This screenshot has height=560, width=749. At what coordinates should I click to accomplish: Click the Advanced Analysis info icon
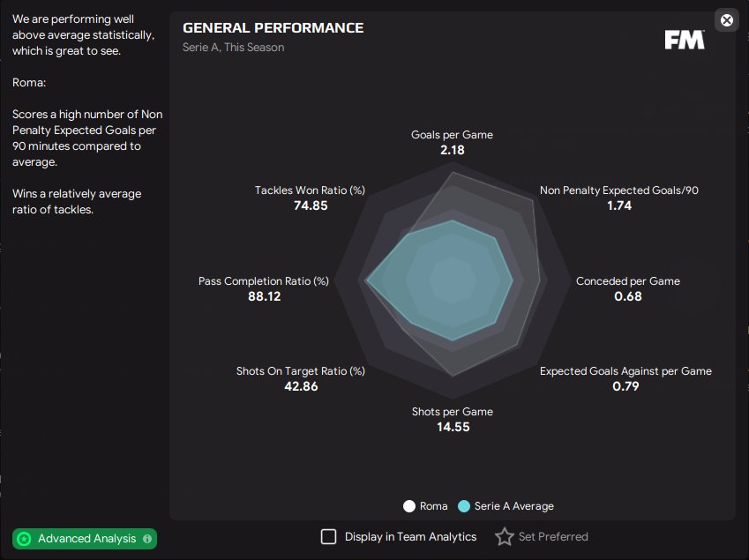147,538
